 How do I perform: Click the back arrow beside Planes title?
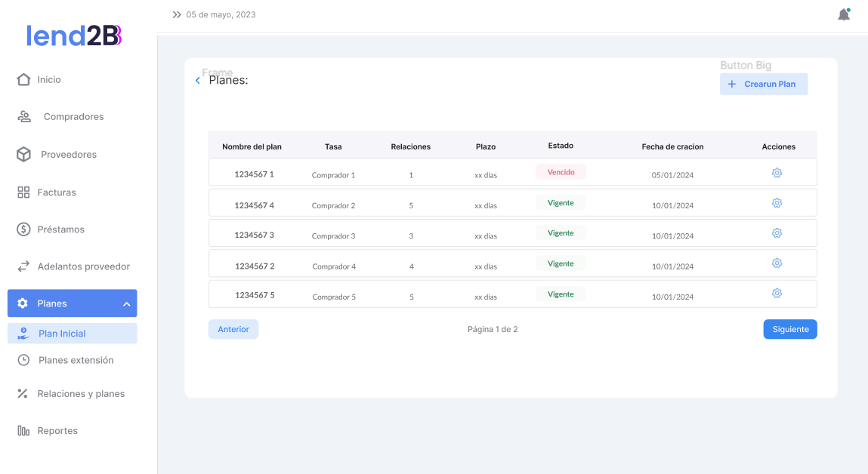[198, 80]
